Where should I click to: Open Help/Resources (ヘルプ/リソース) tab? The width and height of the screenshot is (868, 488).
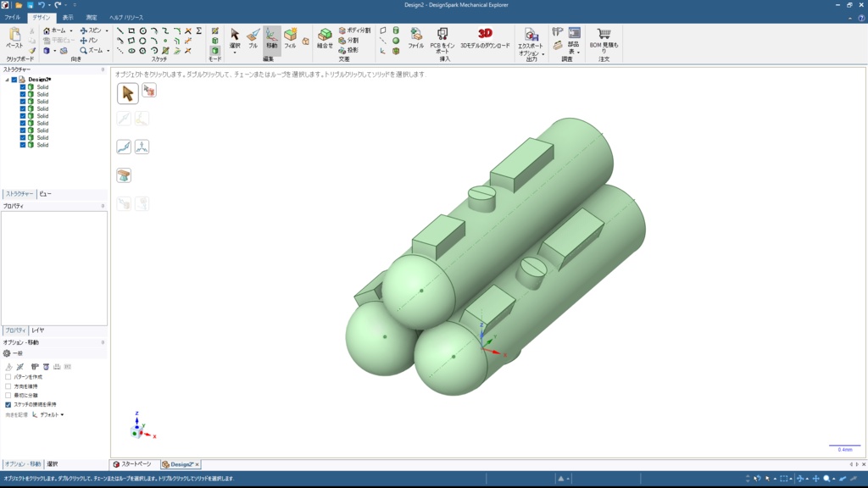pos(126,18)
